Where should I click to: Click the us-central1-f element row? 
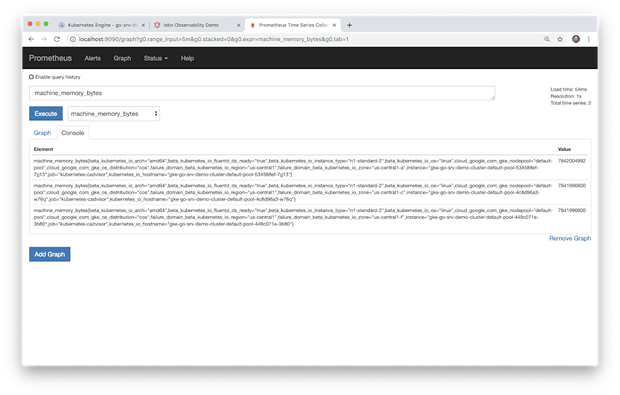click(x=310, y=217)
